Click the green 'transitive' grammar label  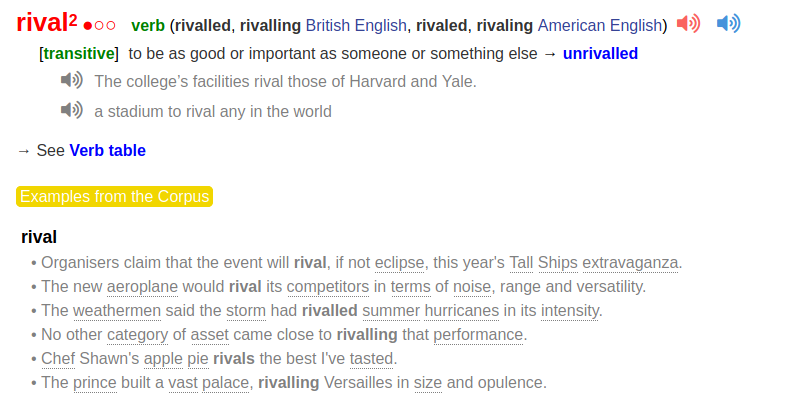click(79, 54)
